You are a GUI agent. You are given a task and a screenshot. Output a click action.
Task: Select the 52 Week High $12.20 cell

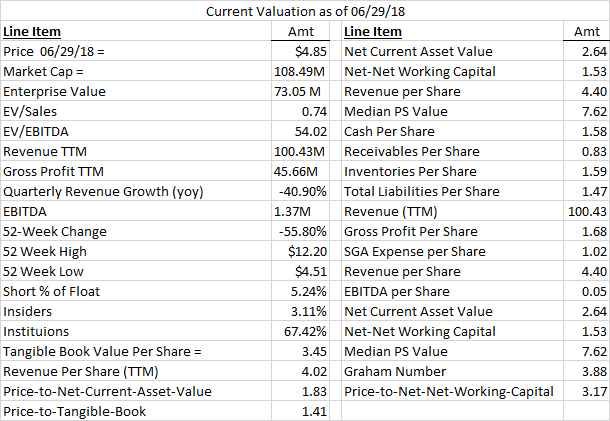(x=300, y=251)
